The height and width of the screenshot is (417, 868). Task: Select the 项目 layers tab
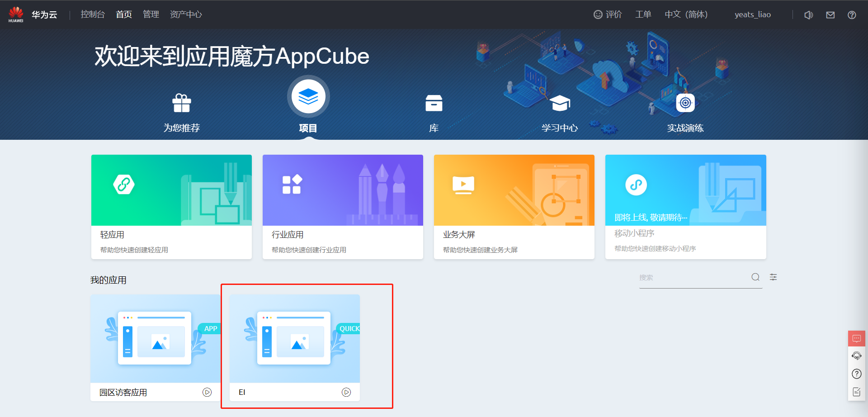click(308, 105)
